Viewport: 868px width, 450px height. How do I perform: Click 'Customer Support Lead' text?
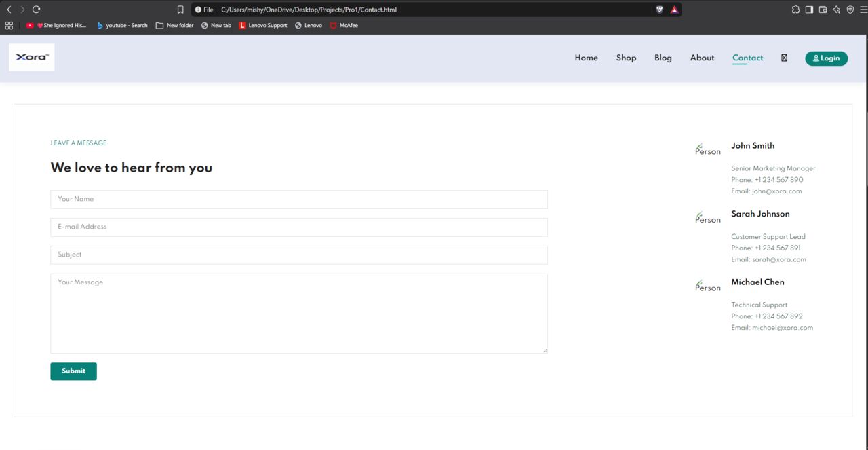point(768,237)
